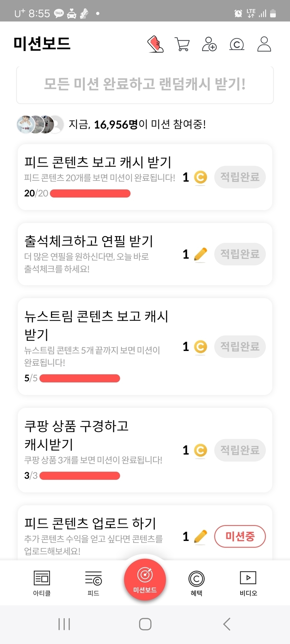Tap 적립완료 on the 출석체크 mission
This screenshot has height=644, width=290.
pyautogui.click(x=240, y=254)
